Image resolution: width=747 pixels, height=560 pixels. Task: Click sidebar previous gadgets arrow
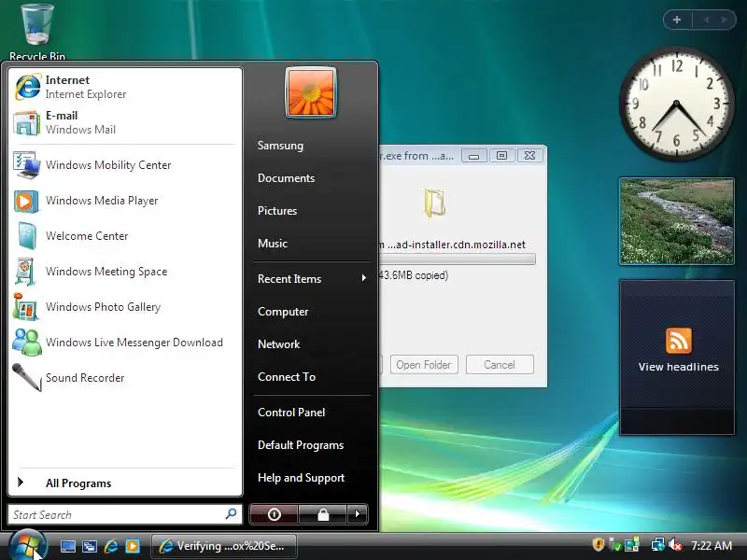706,20
